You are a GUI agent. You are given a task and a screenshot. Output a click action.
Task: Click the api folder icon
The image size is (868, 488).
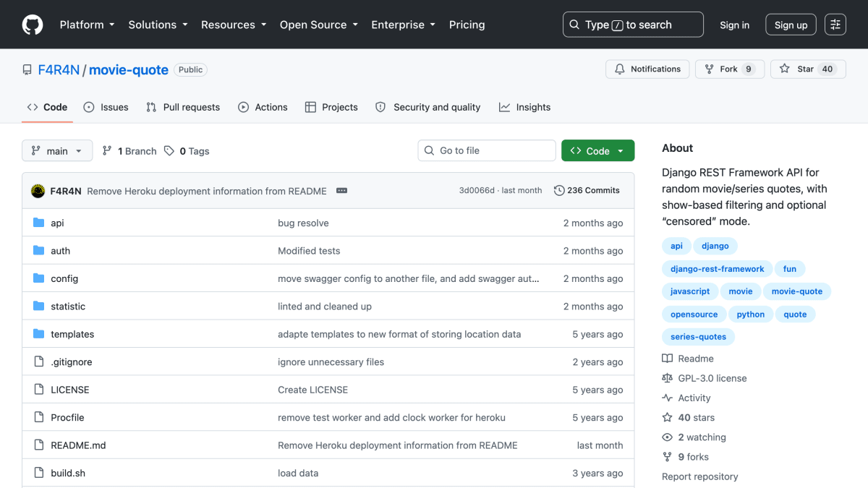point(39,223)
